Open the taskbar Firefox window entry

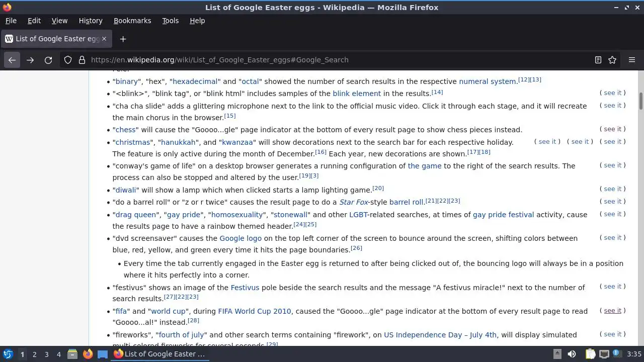pyautogui.click(x=159, y=354)
